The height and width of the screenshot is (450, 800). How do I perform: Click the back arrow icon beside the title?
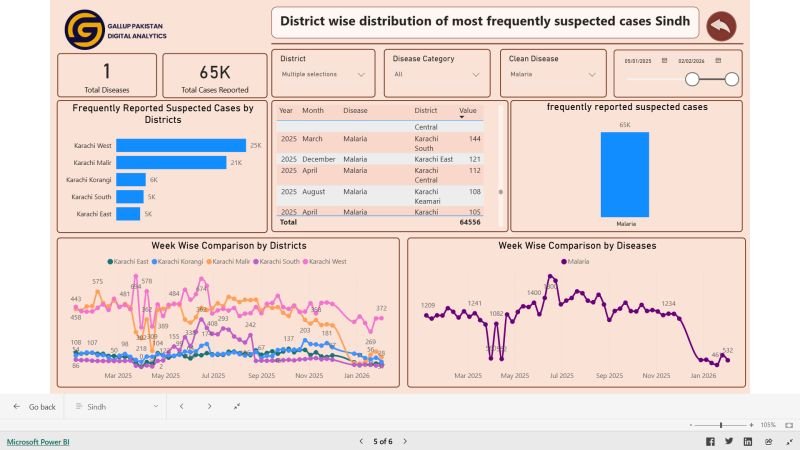tap(721, 26)
